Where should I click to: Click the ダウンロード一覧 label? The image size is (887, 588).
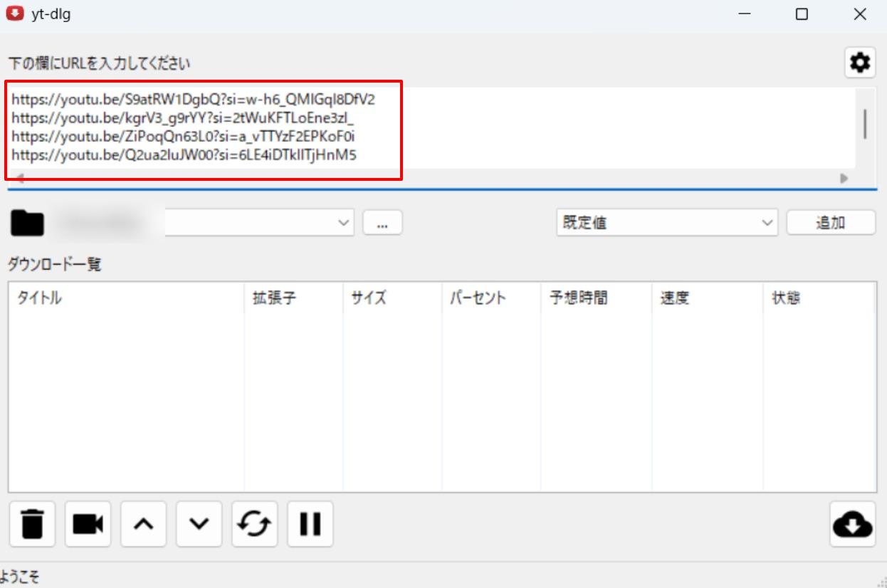tap(55, 265)
